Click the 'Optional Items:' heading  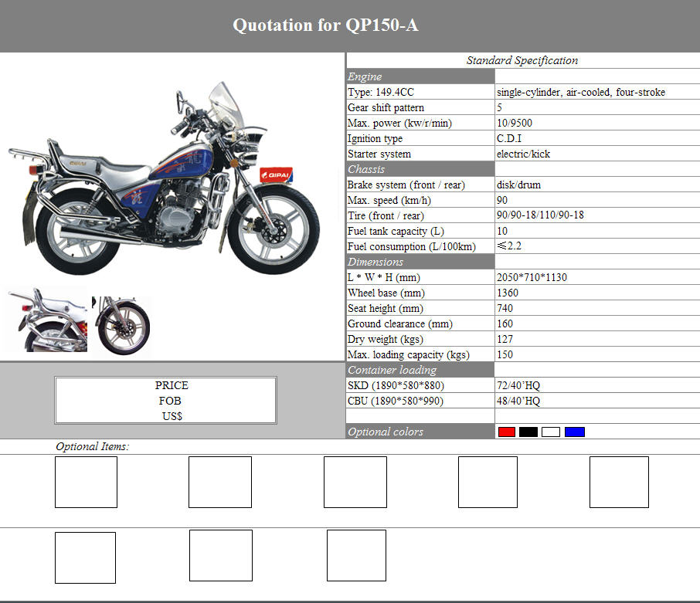point(93,446)
